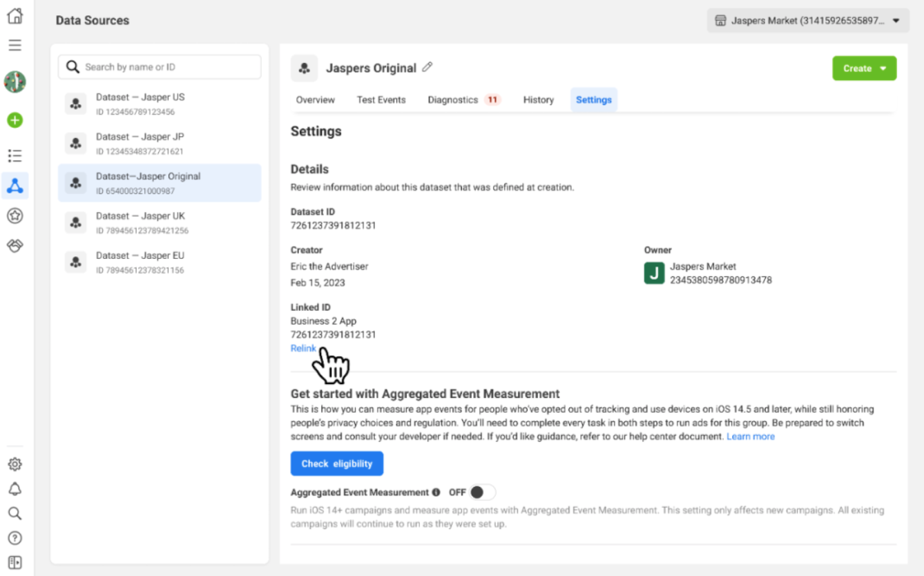This screenshot has width=924, height=576.
Task: Open the notifications bell icon
Action: click(x=15, y=489)
